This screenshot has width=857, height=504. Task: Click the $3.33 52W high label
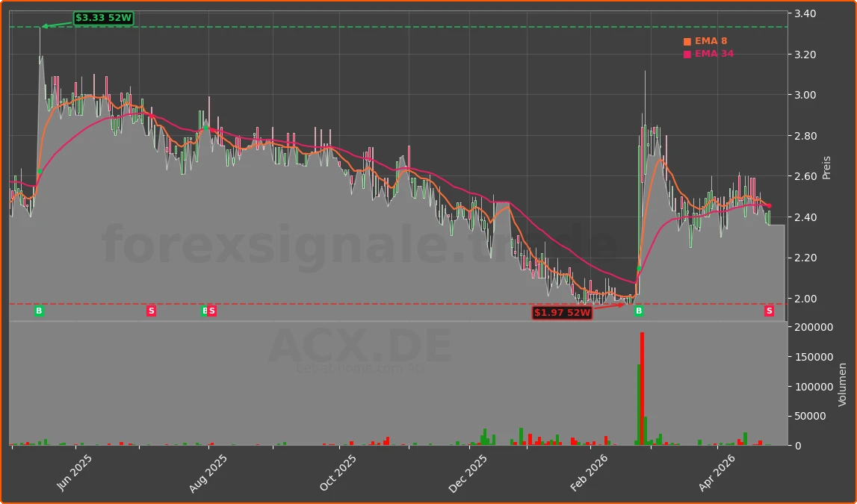(x=103, y=18)
